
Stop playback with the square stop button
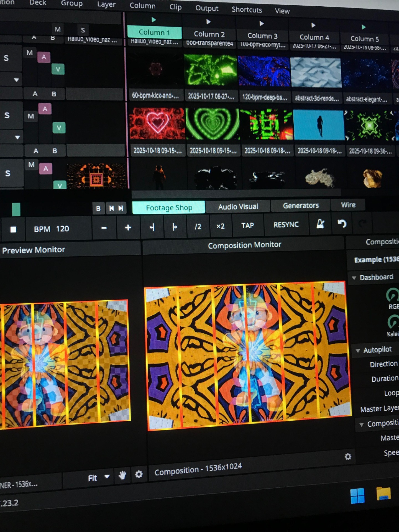(13, 229)
